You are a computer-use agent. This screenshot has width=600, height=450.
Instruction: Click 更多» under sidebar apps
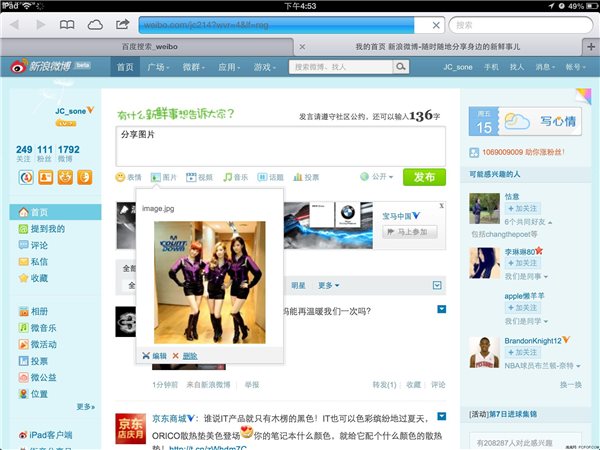(86, 407)
